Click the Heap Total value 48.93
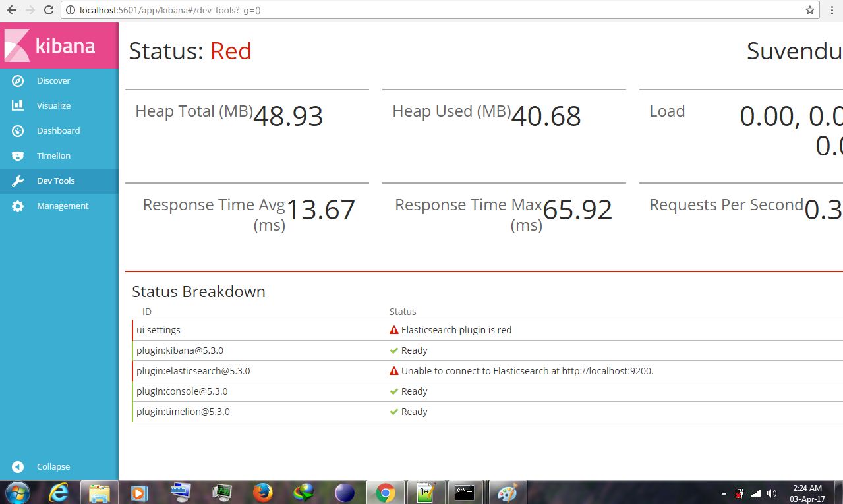Image resolution: width=843 pixels, height=504 pixels. (x=288, y=117)
